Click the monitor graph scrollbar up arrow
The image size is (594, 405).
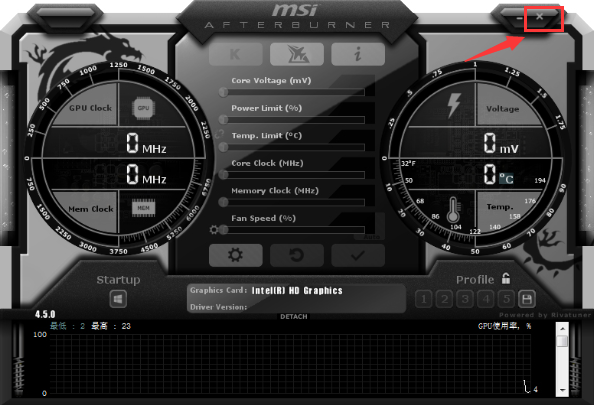pyautogui.click(x=563, y=329)
